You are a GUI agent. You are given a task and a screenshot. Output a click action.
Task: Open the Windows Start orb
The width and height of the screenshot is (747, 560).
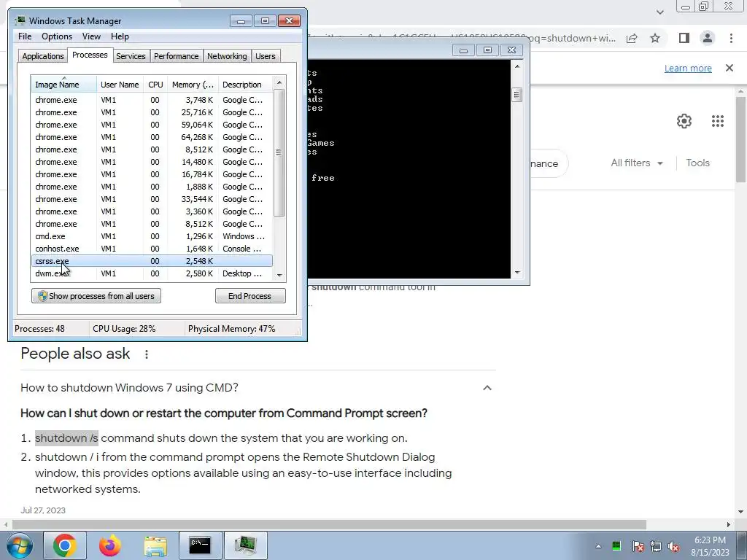coord(19,545)
